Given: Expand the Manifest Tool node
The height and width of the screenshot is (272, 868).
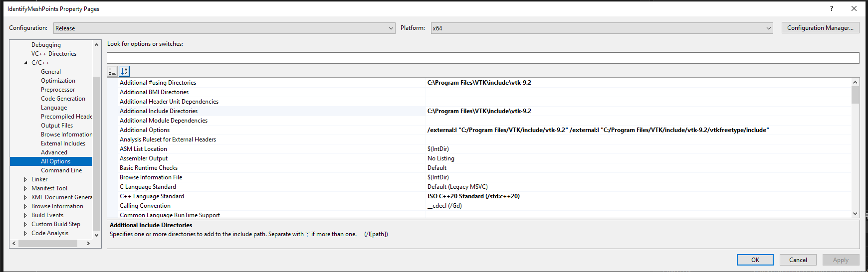Looking at the screenshot, I should 25,188.
